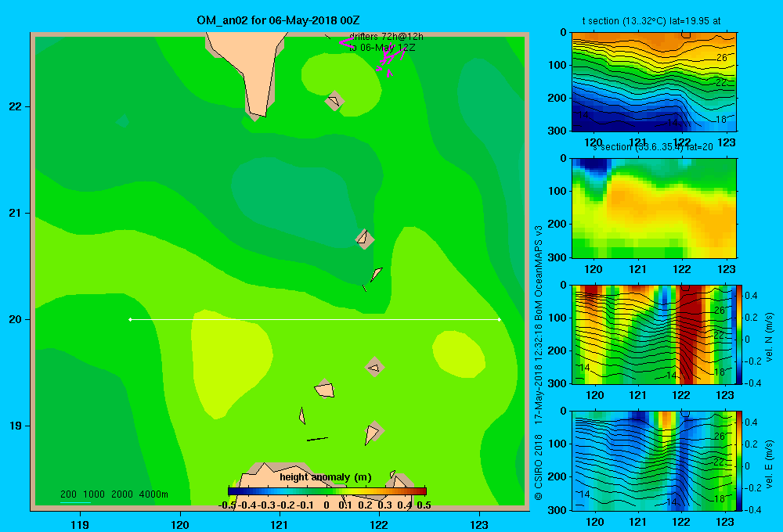Click longitude label 119 on the main map axis

[x=80, y=524]
